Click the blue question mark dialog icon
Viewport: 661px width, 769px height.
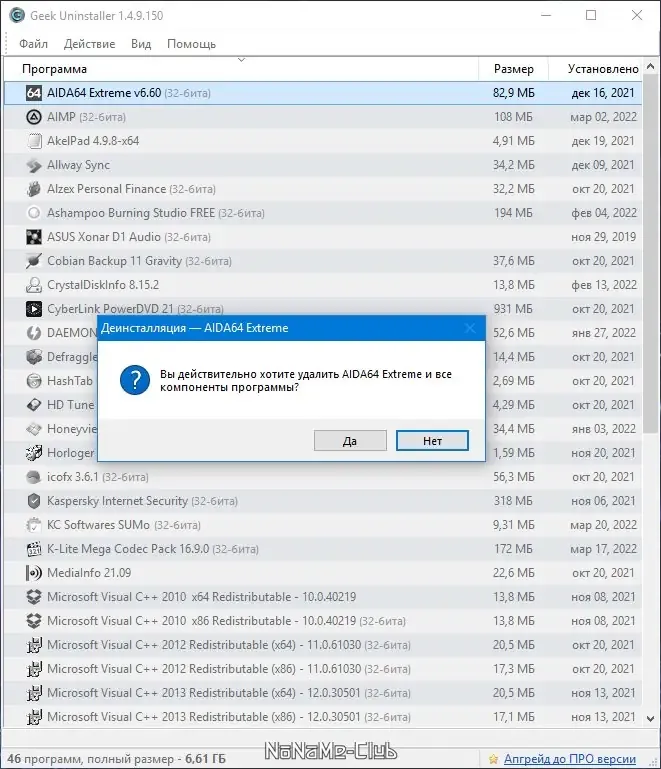[x=135, y=380]
